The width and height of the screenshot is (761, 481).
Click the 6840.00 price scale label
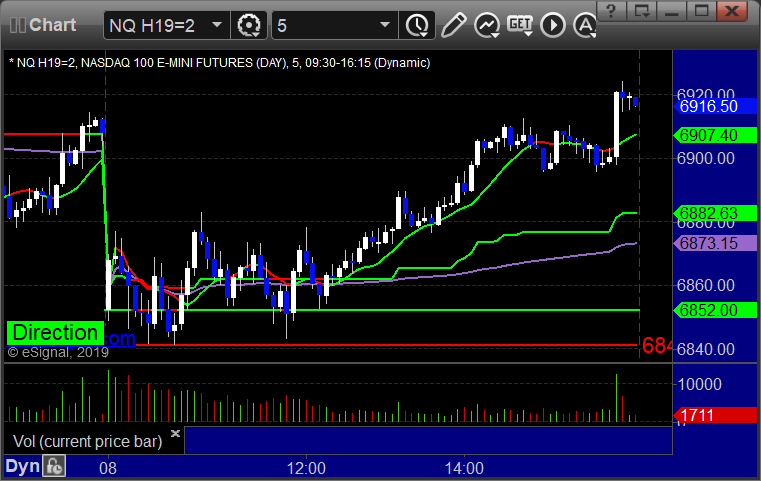coord(706,349)
